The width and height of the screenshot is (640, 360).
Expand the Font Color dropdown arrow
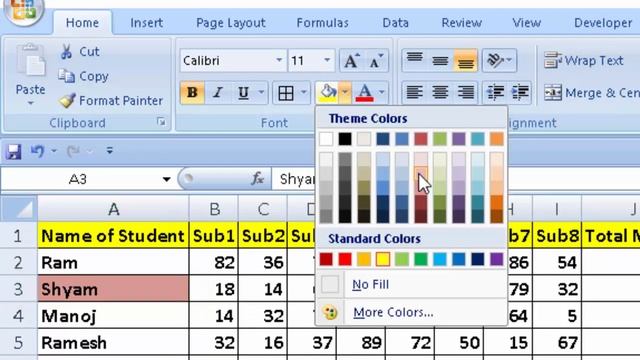382,93
